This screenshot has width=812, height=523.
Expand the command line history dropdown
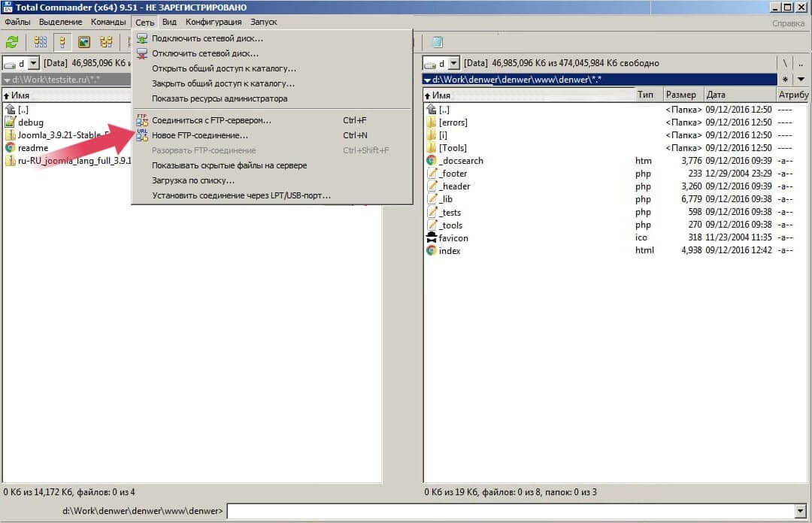pos(799,511)
